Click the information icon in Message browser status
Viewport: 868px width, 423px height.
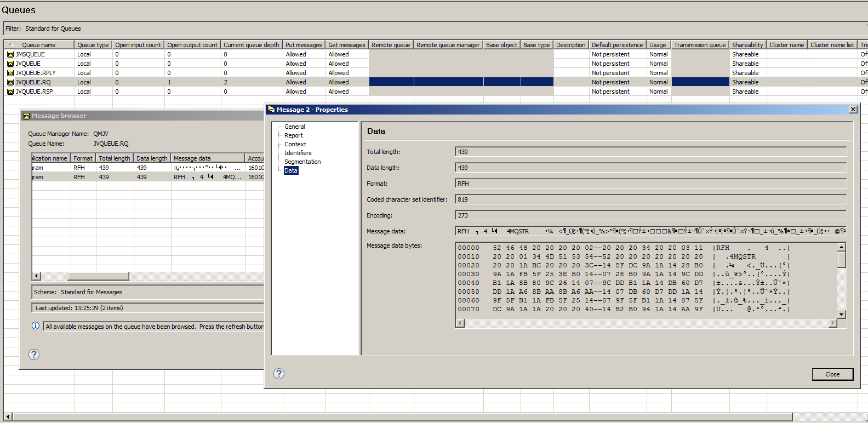click(x=36, y=326)
